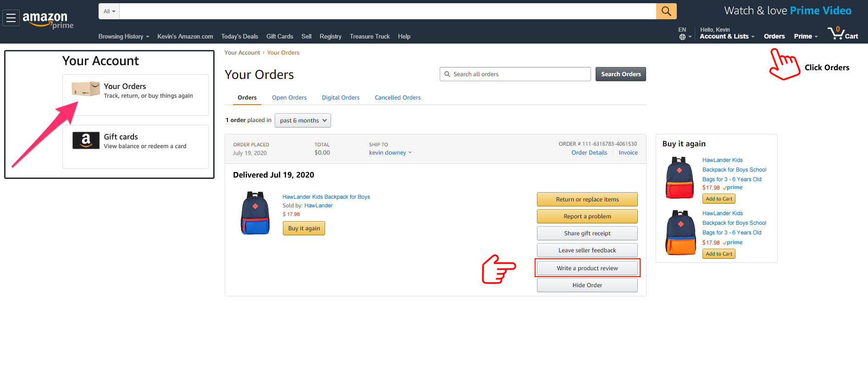
Task: Open the Invoice link
Action: pos(628,153)
